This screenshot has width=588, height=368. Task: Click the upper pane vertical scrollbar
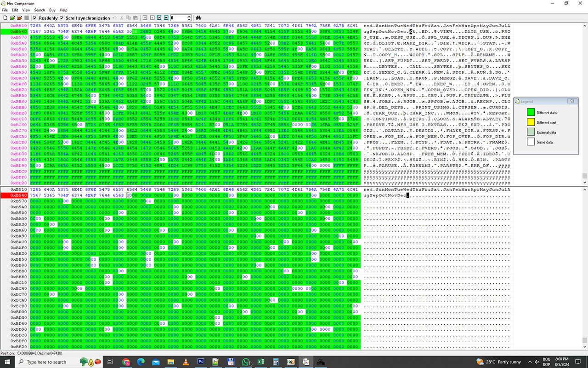pyautogui.click(x=585, y=104)
